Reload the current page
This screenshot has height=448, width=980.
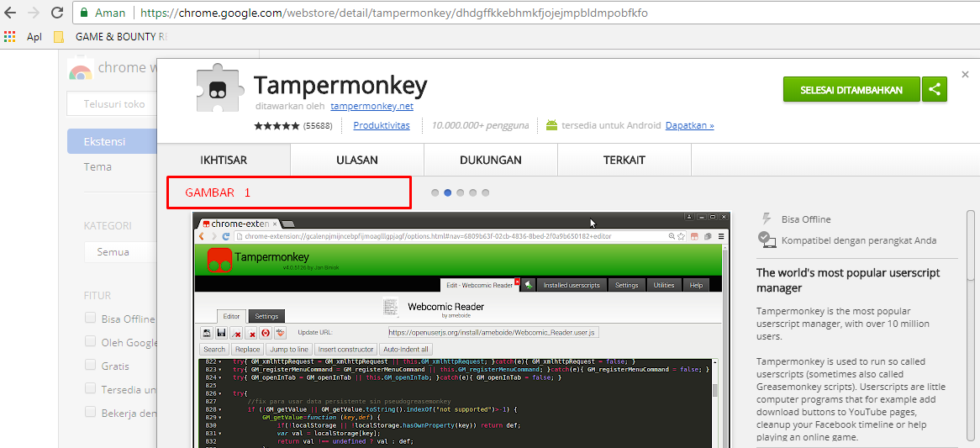(57, 13)
